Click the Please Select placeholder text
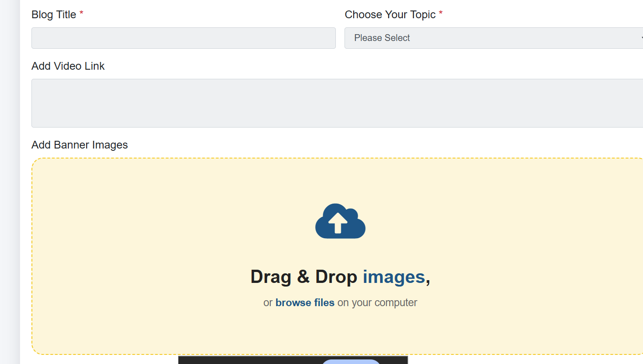Screen dimensions: 643x364 382,38
